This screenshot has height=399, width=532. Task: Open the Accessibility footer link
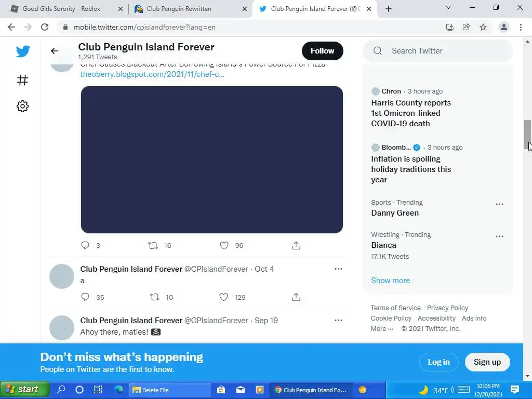(436, 318)
